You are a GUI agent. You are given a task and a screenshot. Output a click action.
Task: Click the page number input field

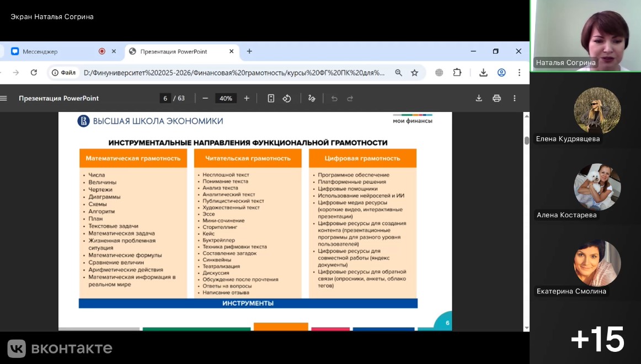[165, 98]
